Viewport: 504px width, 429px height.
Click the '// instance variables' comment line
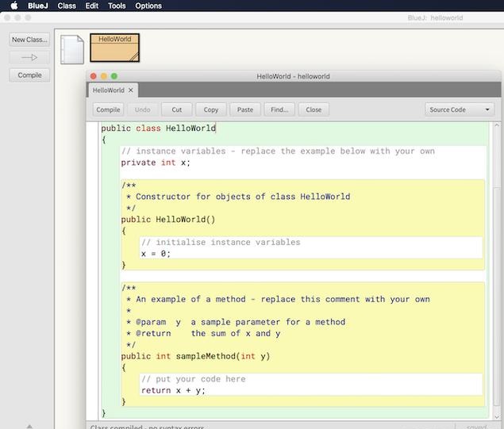(278, 151)
